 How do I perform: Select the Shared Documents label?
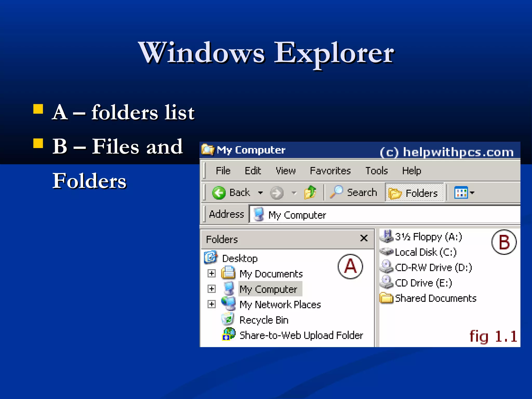click(x=436, y=298)
